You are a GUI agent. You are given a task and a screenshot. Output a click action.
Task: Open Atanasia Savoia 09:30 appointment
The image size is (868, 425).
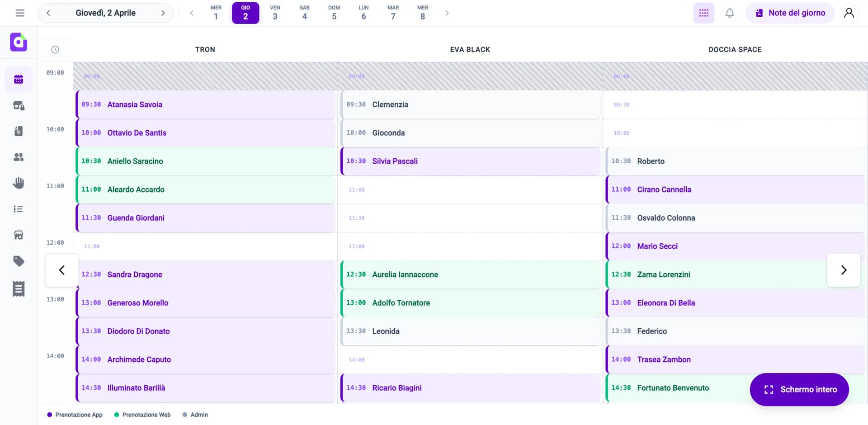coord(206,104)
